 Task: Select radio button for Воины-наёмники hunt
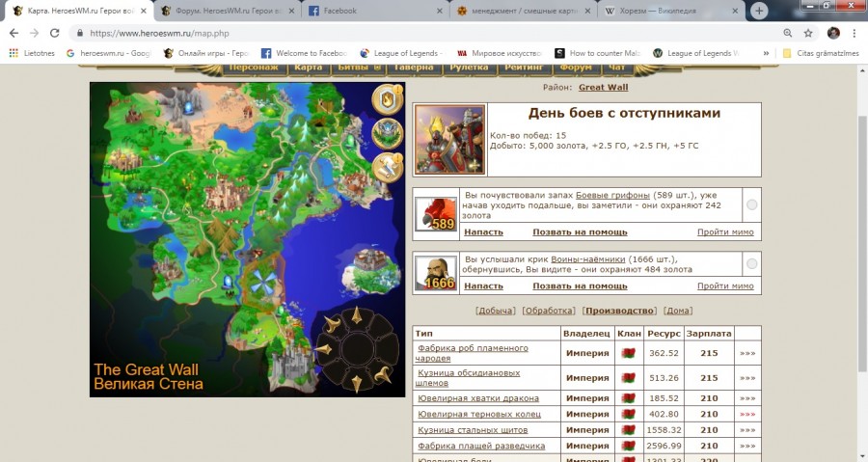pos(751,264)
